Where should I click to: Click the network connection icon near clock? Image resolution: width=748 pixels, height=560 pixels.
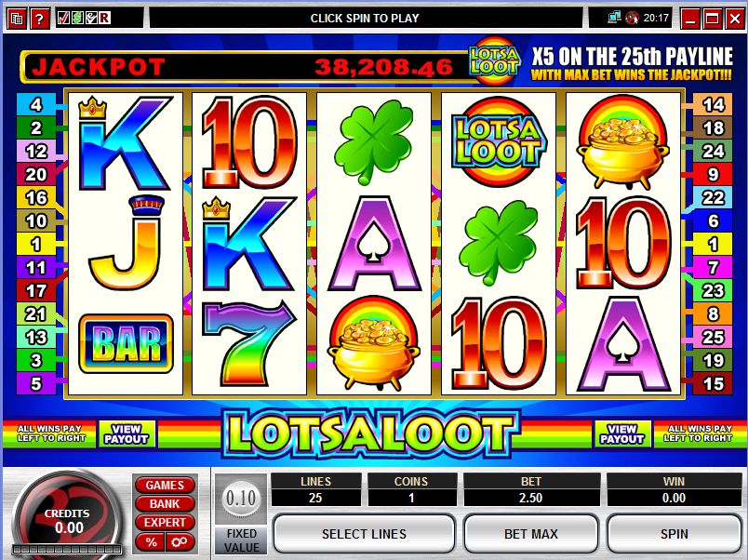point(614,18)
